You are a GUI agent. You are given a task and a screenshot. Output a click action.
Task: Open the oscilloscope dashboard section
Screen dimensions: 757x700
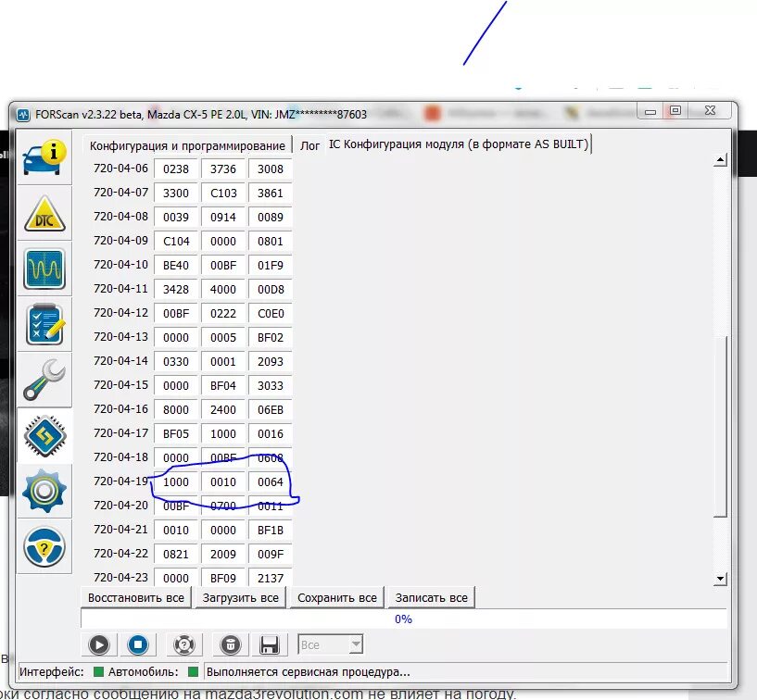click(x=44, y=269)
